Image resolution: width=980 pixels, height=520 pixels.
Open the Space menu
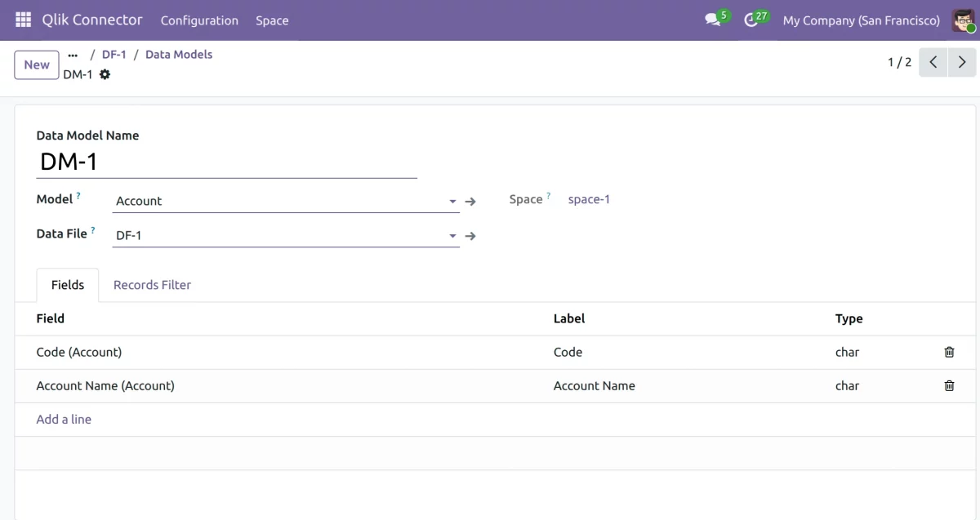click(272, 20)
